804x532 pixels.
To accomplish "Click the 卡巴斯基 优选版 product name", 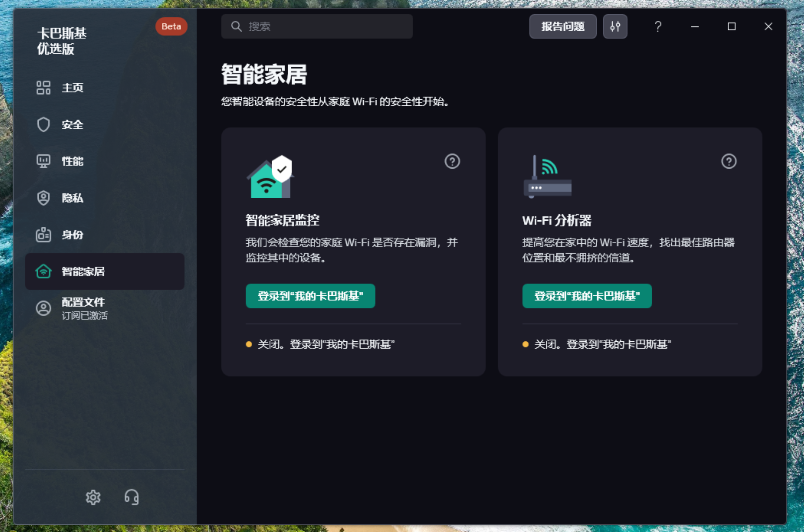I will 62,41.
